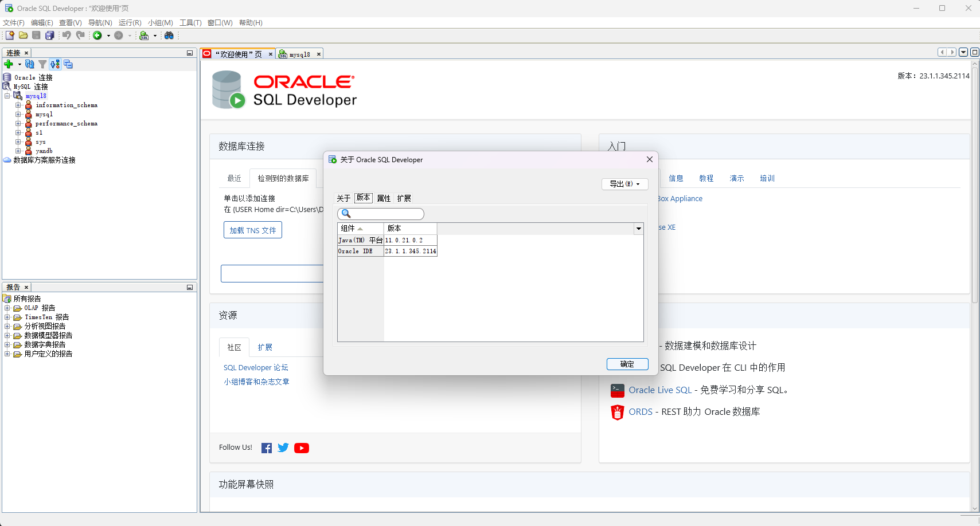This screenshot has height=526, width=980.
Task: Click the Open folder toolbar icon
Action: [24, 36]
